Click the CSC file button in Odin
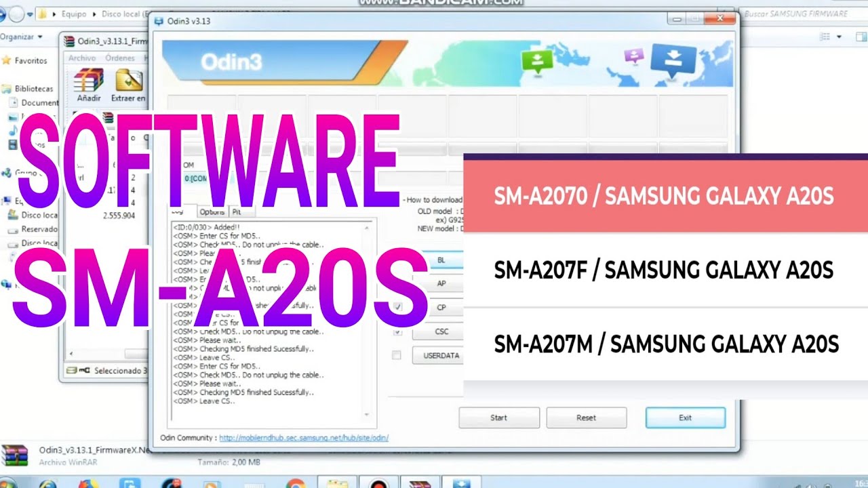The height and width of the screenshot is (488, 868). 441,332
